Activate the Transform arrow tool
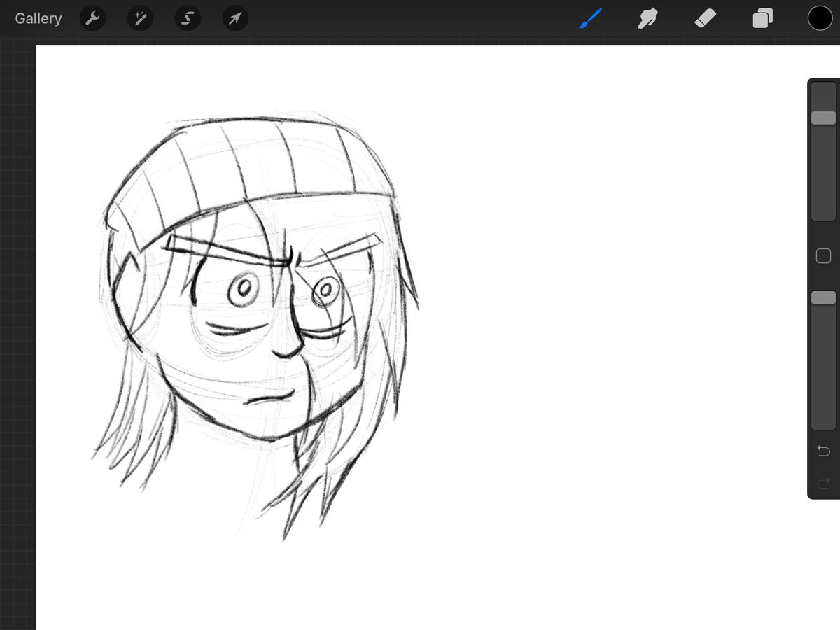This screenshot has width=840, height=630. click(235, 19)
